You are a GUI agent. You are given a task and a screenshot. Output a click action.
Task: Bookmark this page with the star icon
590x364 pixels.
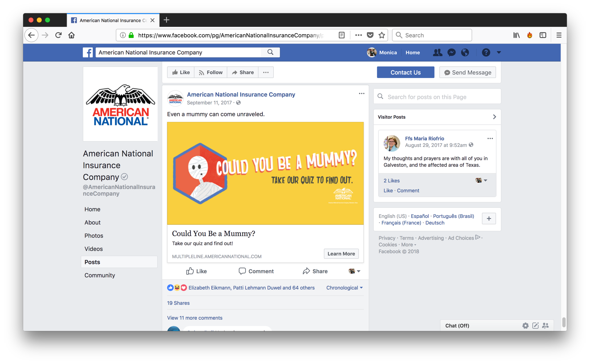pos(382,35)
